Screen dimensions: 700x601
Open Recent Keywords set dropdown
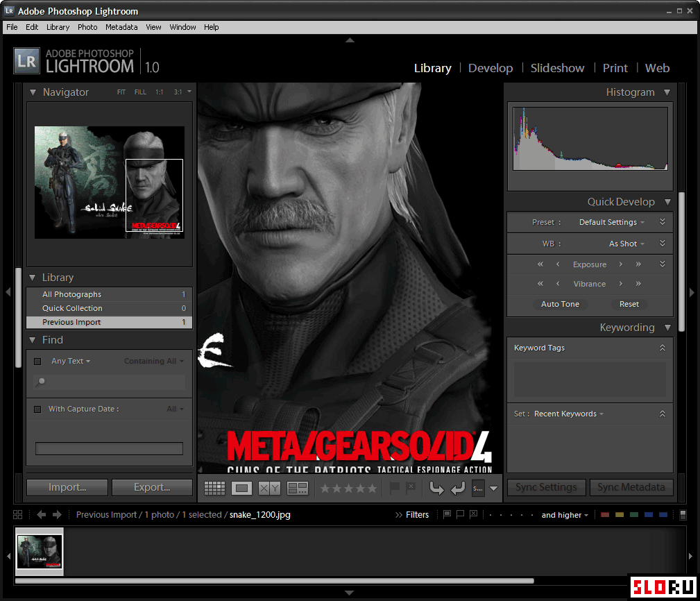coord(569,414)
